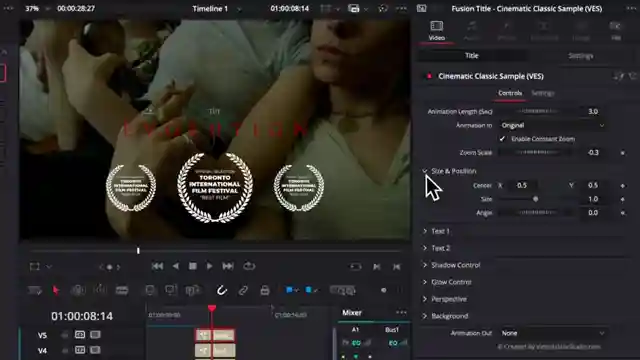Image resolution: width=640 pixels, height=360 pixels.
Task: Activate the Dynamic Trim Mode tool
Action: tap(100, 290)
